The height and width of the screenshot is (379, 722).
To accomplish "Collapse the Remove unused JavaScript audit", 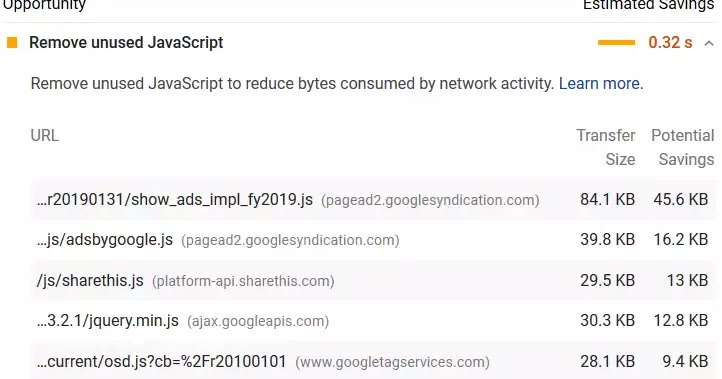I will (x=709, y=43).
